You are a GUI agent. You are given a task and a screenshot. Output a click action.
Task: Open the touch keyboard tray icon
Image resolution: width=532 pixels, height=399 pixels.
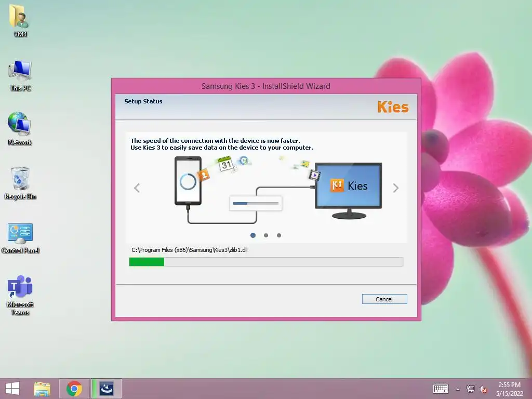(x=441, y=389)
